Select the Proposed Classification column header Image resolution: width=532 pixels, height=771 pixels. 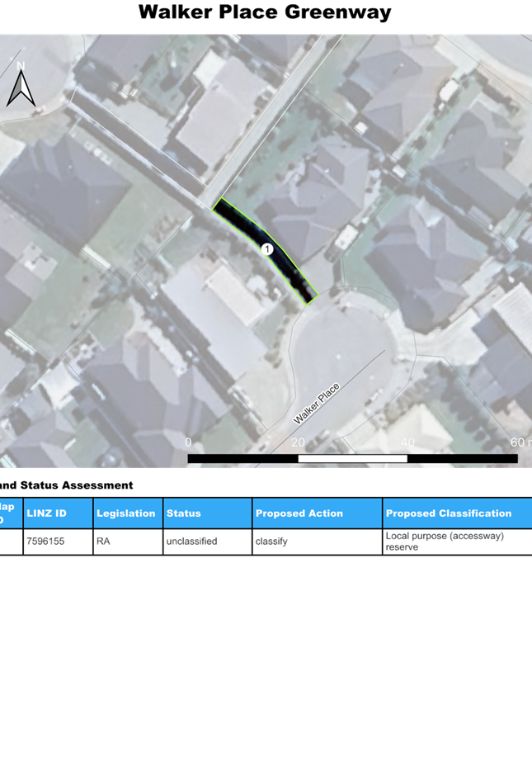(456, 513)
